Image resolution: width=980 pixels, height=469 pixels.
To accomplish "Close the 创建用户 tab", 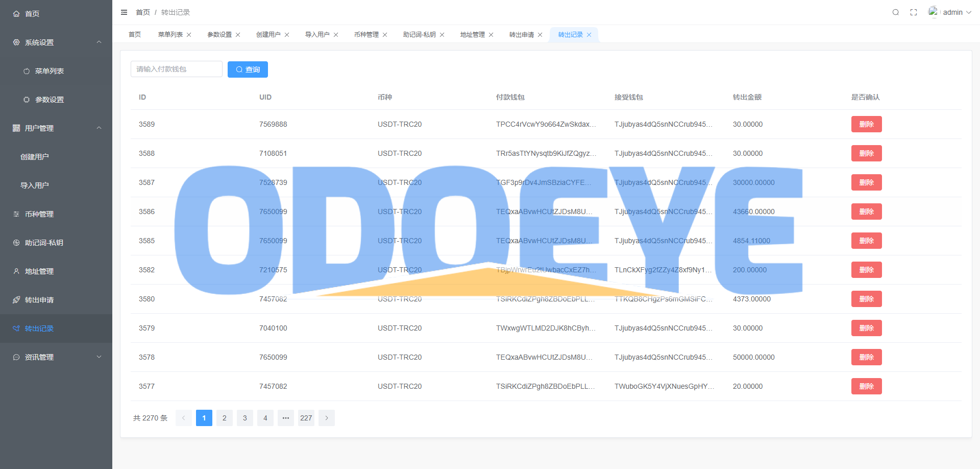I will pyautogui.click(x=287, y=35).
